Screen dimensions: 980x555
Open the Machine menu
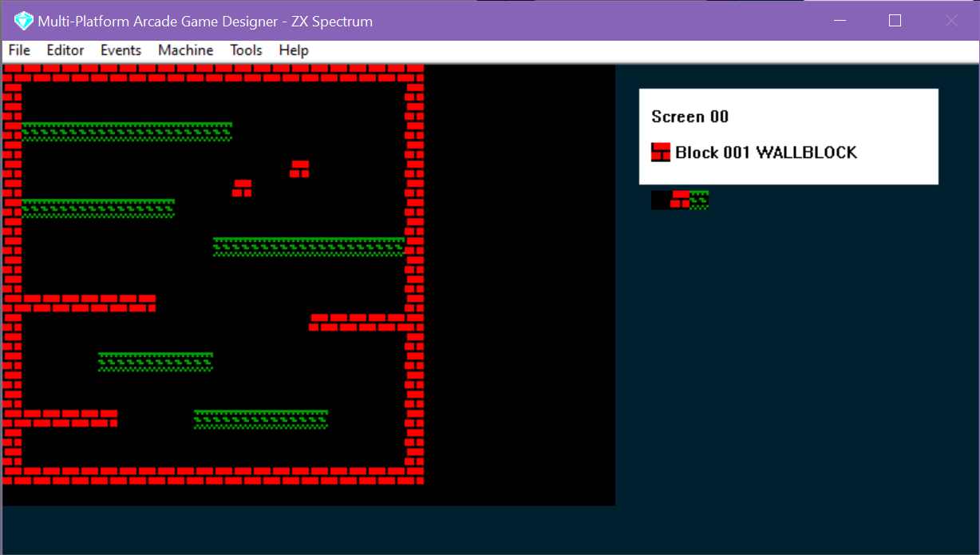[x=185, y=50]
